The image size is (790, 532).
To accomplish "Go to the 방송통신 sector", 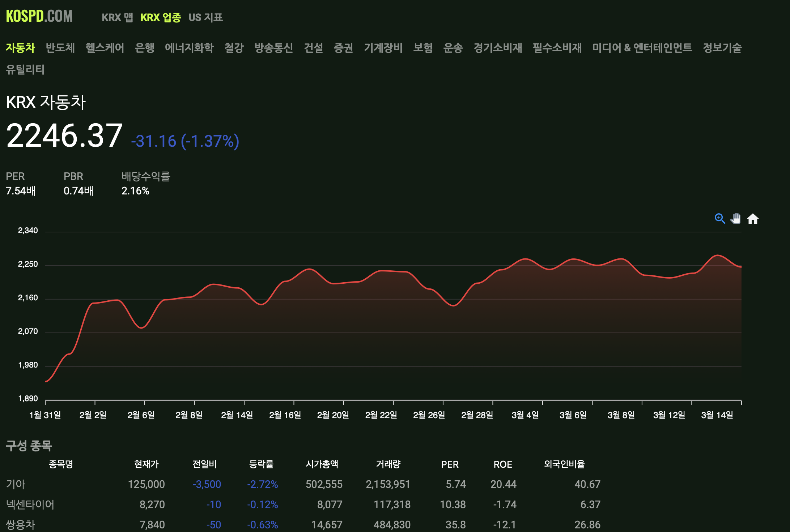I will coord(273,48).
